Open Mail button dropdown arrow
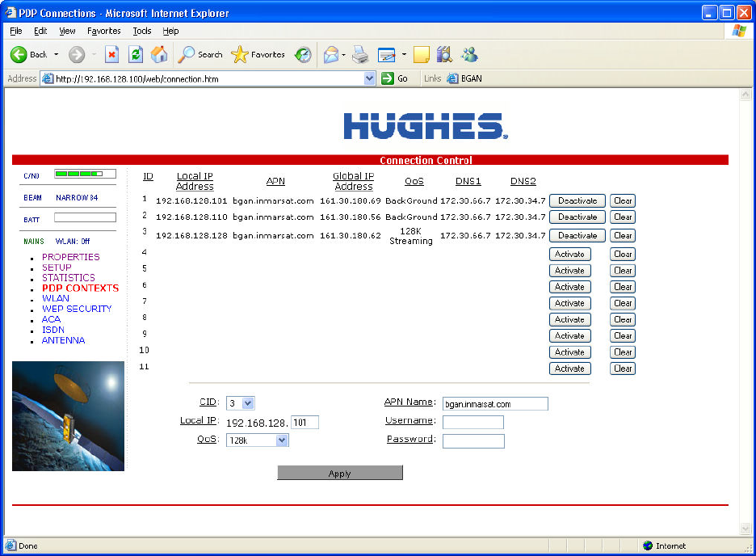The width and height of the screenshot is (756, 556). pos(344,54)
